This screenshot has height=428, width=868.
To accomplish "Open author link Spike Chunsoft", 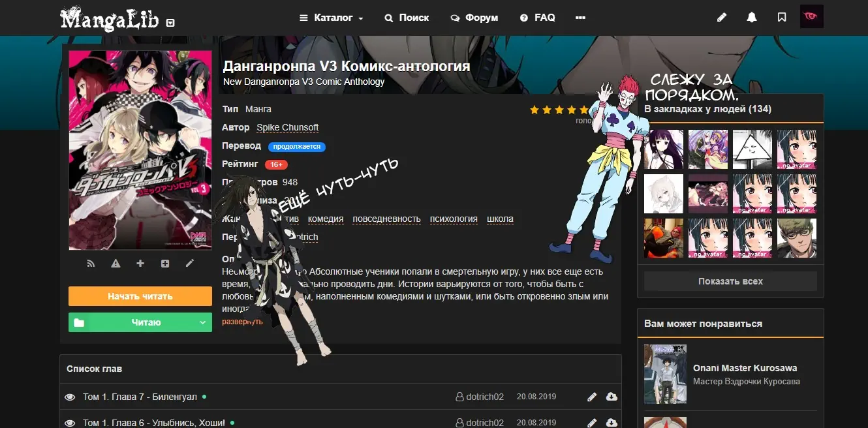I will coord(288,127).
